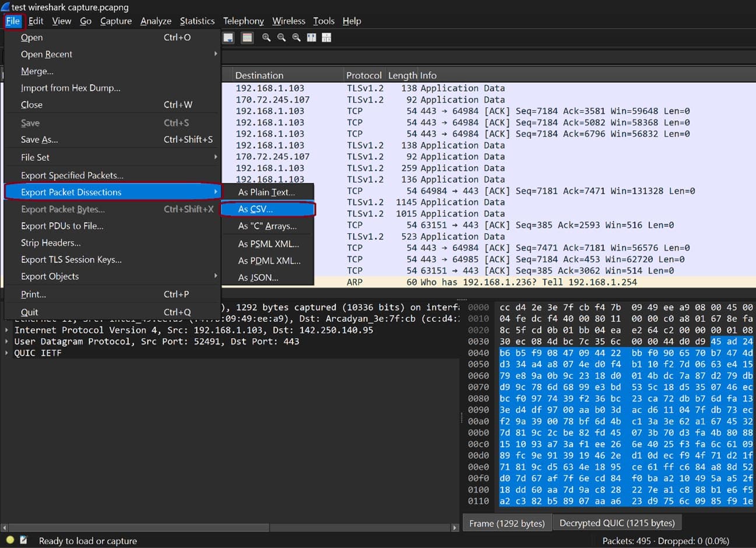Choose Open from the File menu
The height and width of the screenshot is (548, 756).
[x=112, y=37]
